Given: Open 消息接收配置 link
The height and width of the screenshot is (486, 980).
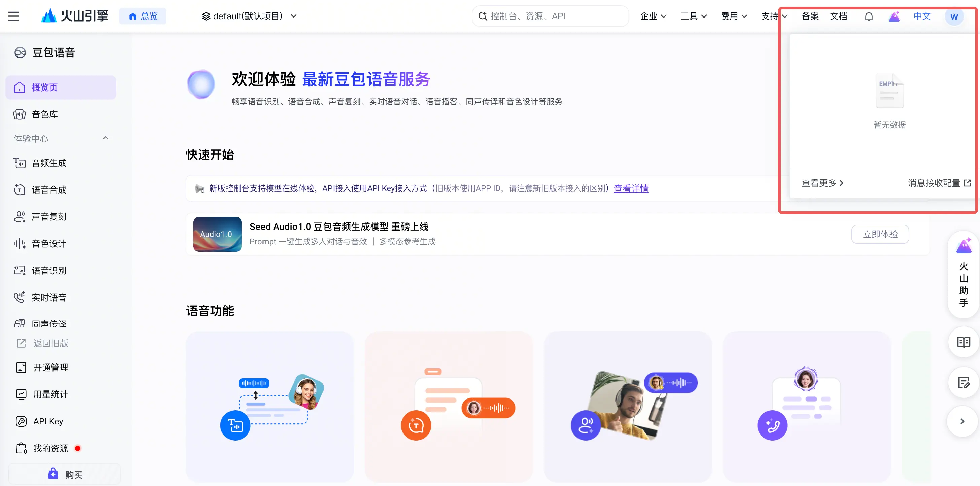Looking at the screenshot, I should (939, 183).
